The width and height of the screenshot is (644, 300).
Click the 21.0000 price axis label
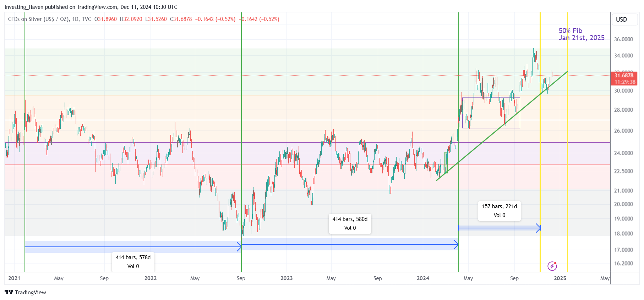click(623, 191)
